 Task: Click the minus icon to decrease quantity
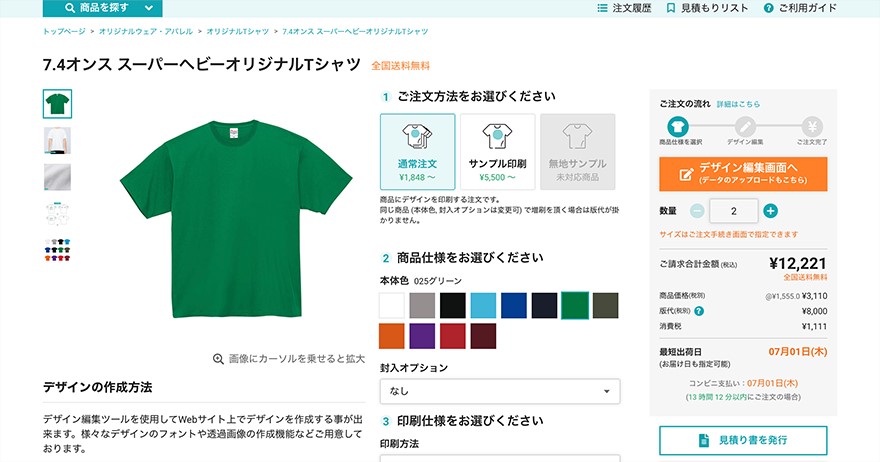(x=697, y=211)
